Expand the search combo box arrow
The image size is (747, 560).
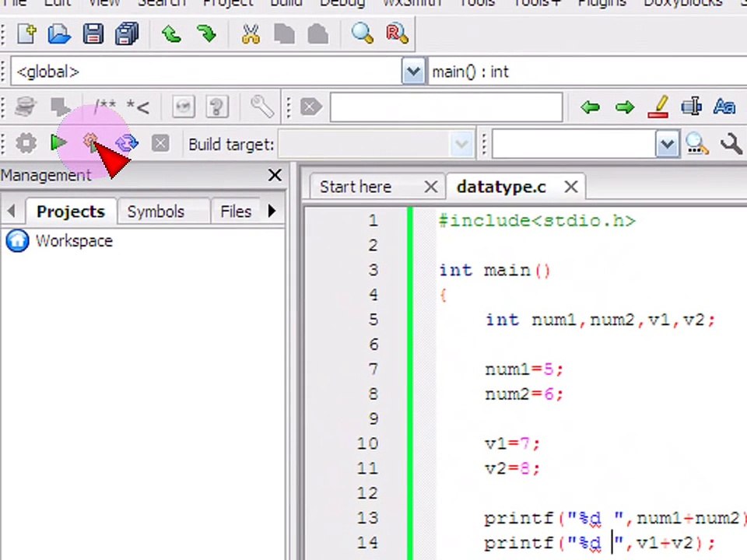tap(667, 144)
